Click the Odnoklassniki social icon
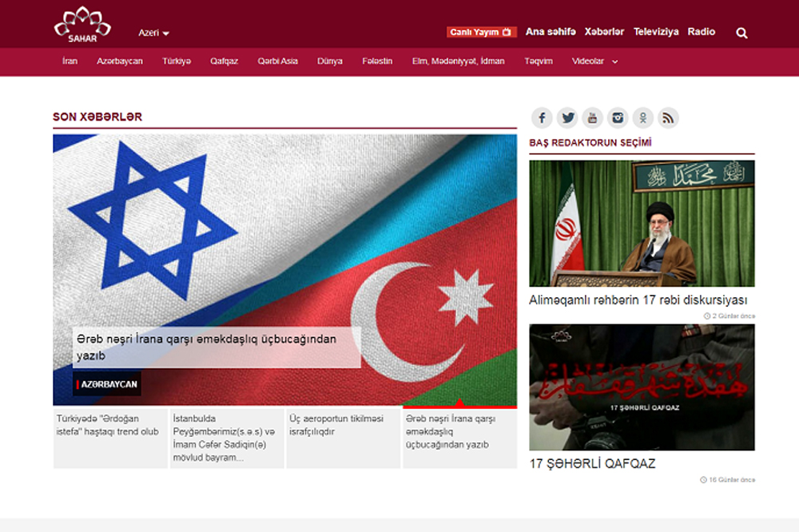 coord(643,118)
